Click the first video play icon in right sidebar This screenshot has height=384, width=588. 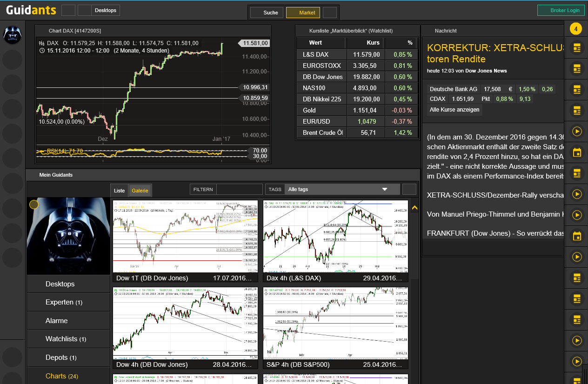(577, 132)
